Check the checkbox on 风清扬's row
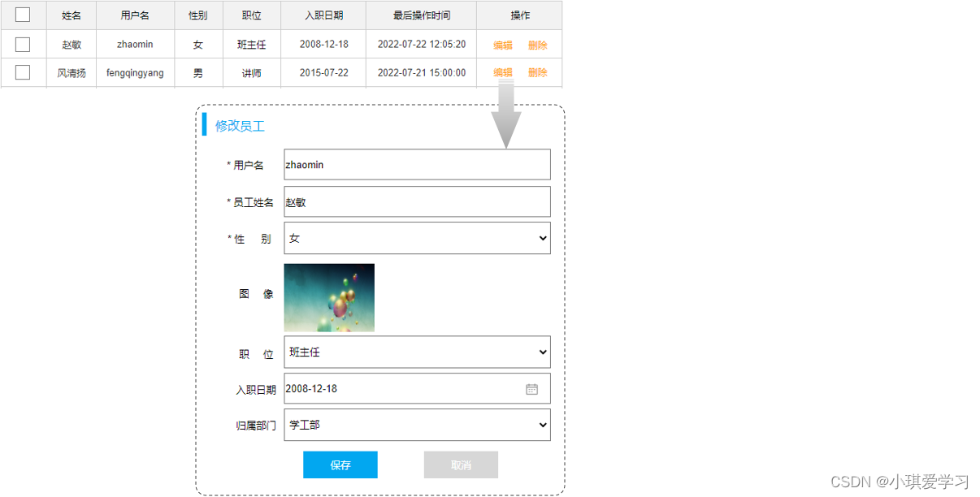Screen dimensions: 980x497 point(22,72)
